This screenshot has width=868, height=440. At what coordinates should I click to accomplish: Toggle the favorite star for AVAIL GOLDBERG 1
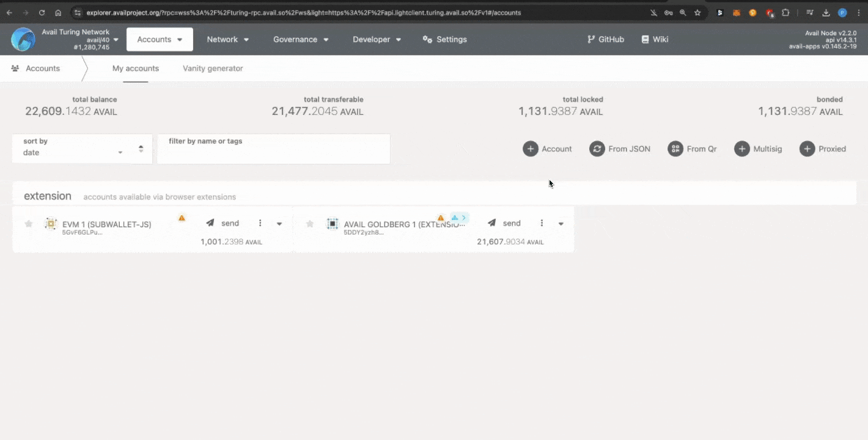pos(310,224)
